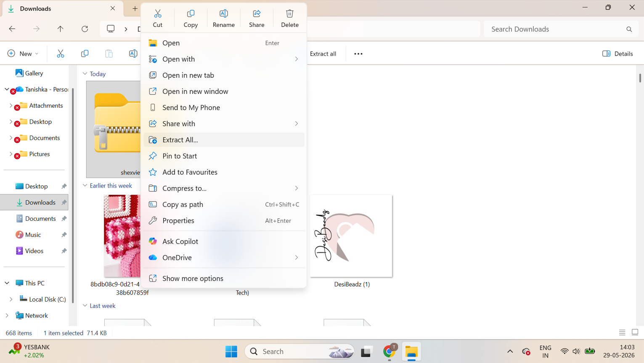Click the PC monitor icon in address bar
The height and width of the screenshot is (363, 644).
click(x=111, y=29)
